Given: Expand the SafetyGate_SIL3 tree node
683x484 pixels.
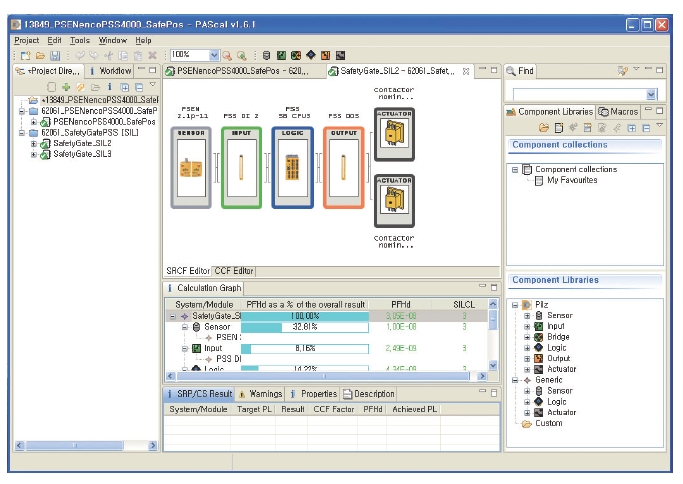Looking at the screenshot, I should pyautogui.click(x=34, y=154).
